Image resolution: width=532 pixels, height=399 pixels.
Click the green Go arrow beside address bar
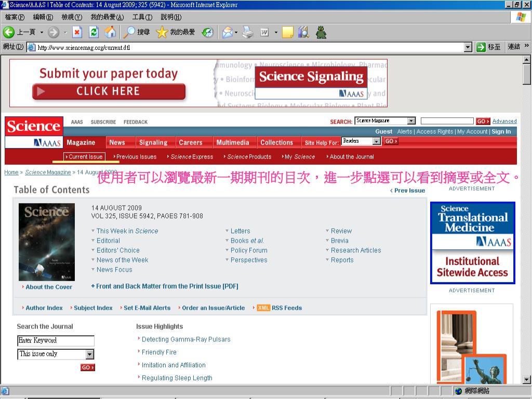tap(481, 47)
